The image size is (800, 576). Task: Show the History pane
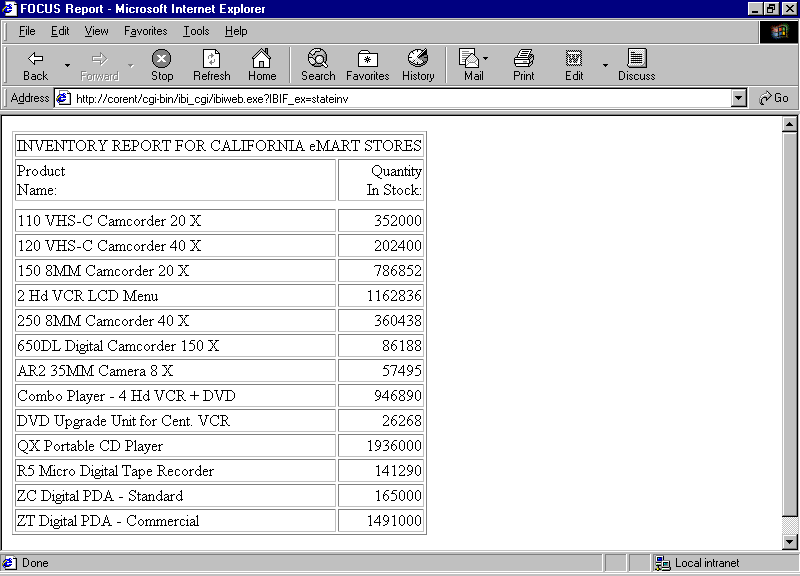pyautogui.click(x=418, y=65)
